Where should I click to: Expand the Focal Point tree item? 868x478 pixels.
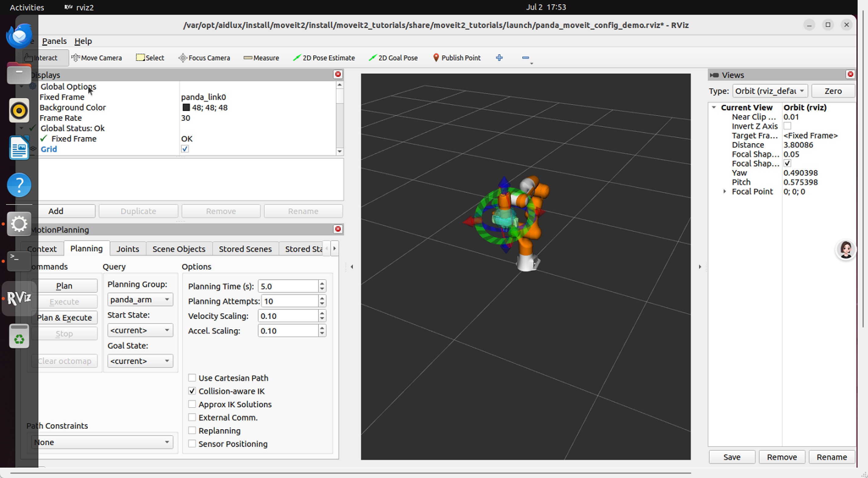tap(724, 191)
